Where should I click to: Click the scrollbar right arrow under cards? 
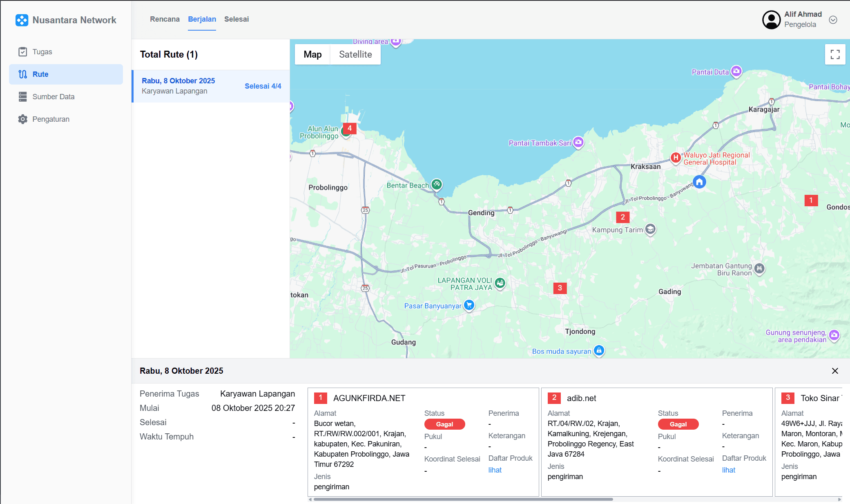pos(839,499)
